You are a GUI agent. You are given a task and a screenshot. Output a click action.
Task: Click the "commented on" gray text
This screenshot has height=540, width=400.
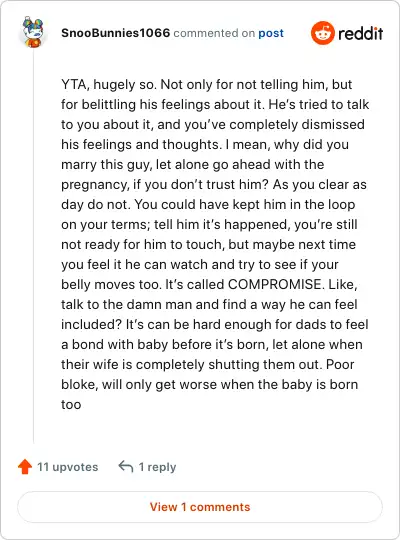[x=214, y=33]
